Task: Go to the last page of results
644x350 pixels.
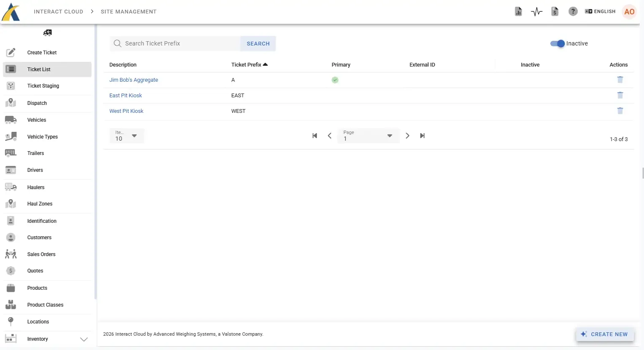Action: click(422, 136)
